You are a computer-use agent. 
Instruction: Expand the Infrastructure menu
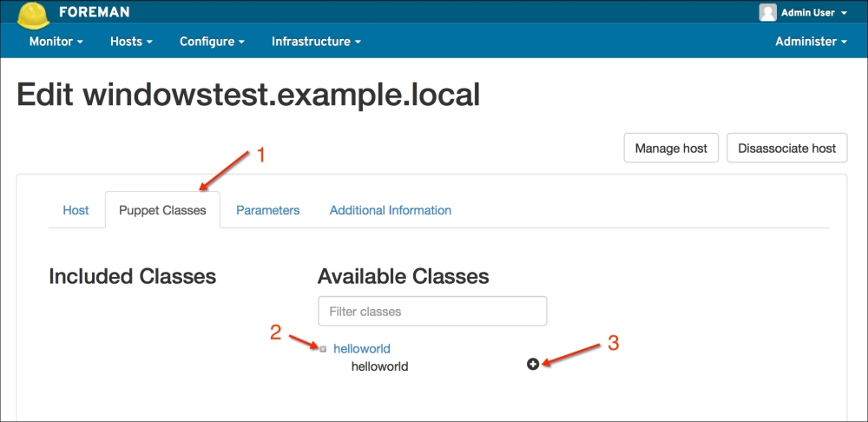click(x=316, y=42)
